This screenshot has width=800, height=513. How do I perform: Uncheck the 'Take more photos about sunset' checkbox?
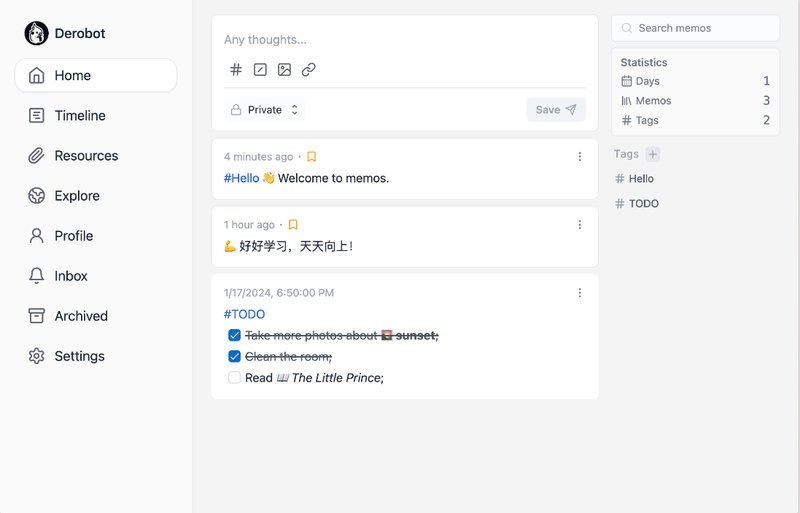234,336
